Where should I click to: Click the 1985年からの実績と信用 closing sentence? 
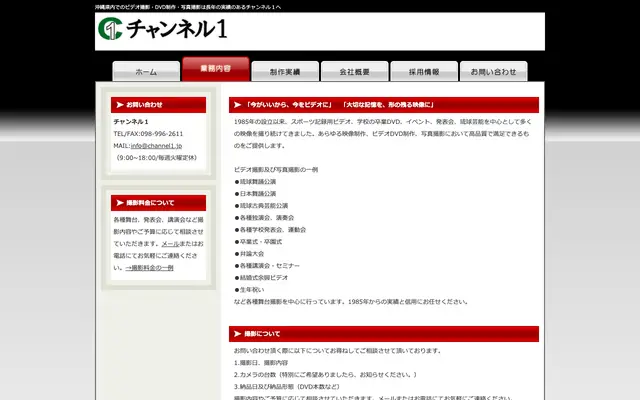tap(351, 302)
